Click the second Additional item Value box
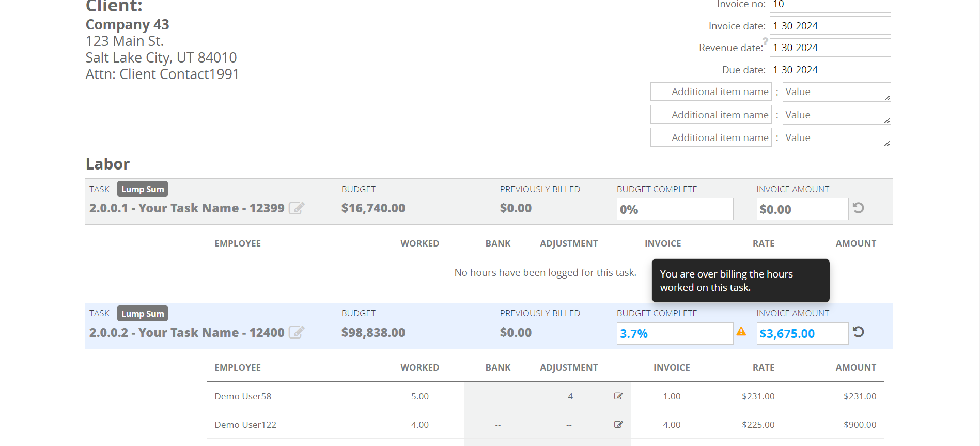Image resolution: width=980 pixels, height=446 pixels. coord(836,115)
